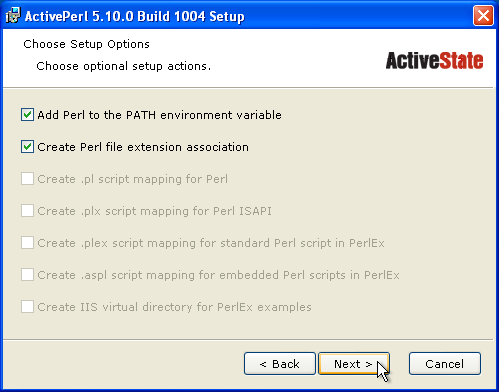499x392 pixels.
Task: Click the installer icon in title bar
Action: 13,15
